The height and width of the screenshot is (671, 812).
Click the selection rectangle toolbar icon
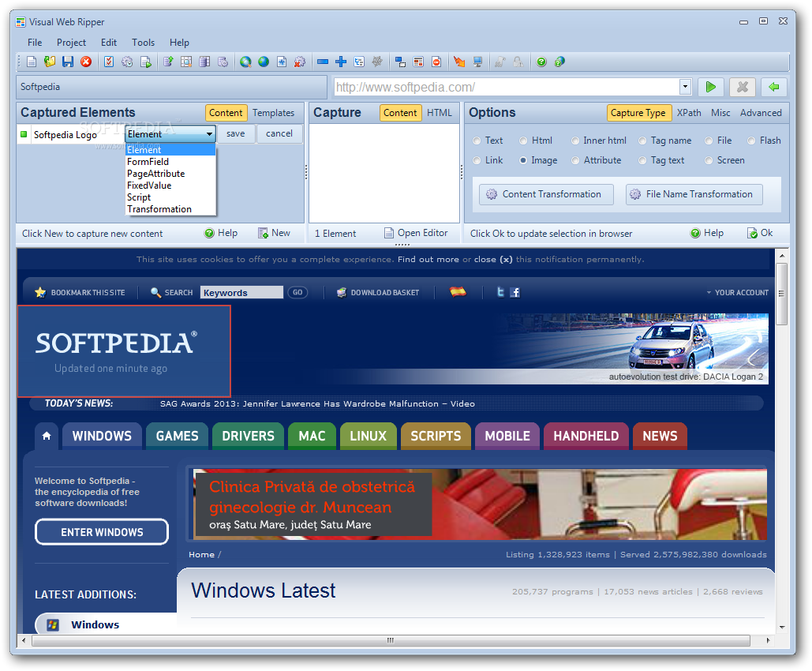tap(400, 62)
